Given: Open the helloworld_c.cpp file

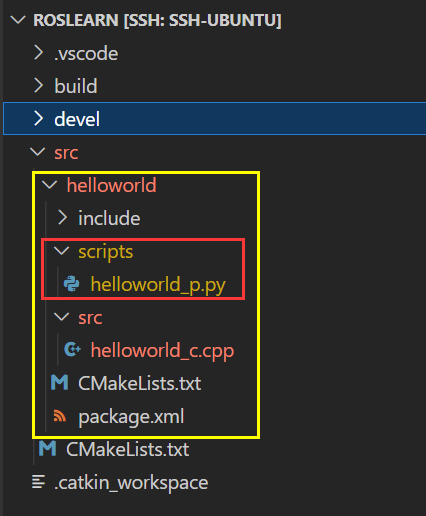Looking at the screenshot, I should pyautogui.click(x=163, y=351).
